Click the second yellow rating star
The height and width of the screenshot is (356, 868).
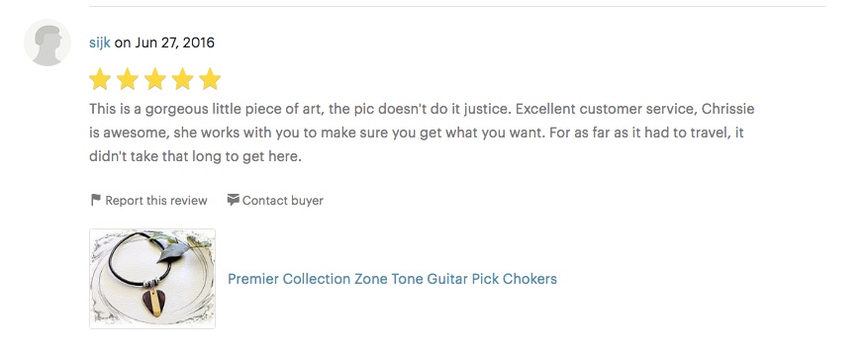128,79
